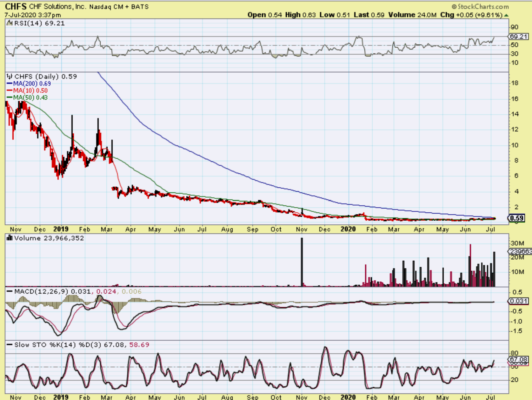Click the MA(50) 0.43 legend text
Screen dimensions: 532x400
pos(30,98)
